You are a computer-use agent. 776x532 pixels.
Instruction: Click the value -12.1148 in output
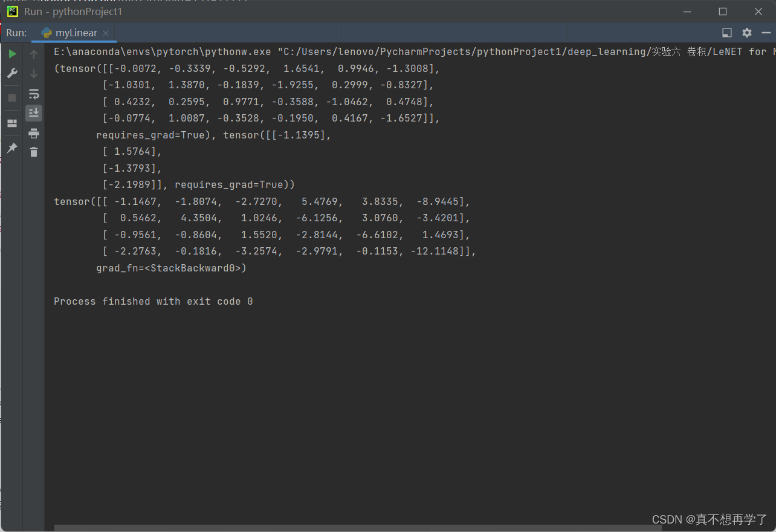coord(434,251)
